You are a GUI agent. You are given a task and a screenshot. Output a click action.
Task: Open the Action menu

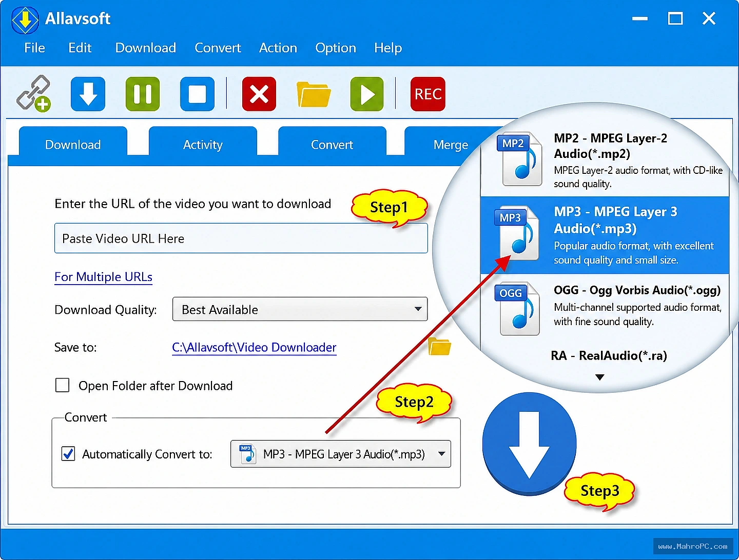[278, 48]
